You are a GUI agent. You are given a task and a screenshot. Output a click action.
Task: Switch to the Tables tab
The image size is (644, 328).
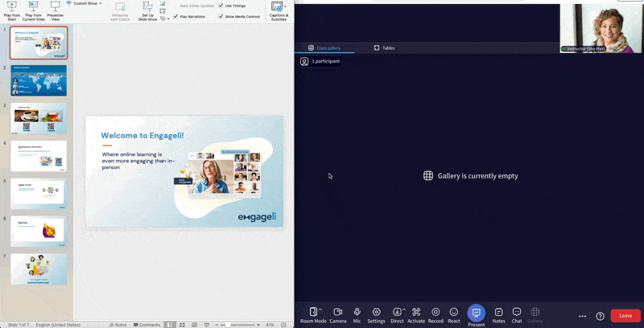tap(384, 48)
